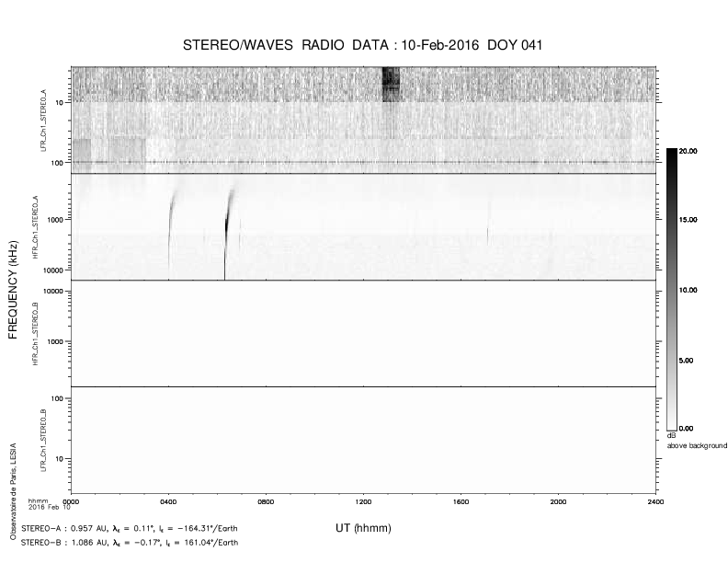Click the 1600 time axis tick label
Screen dimensions: 728x563
point(461,501)
